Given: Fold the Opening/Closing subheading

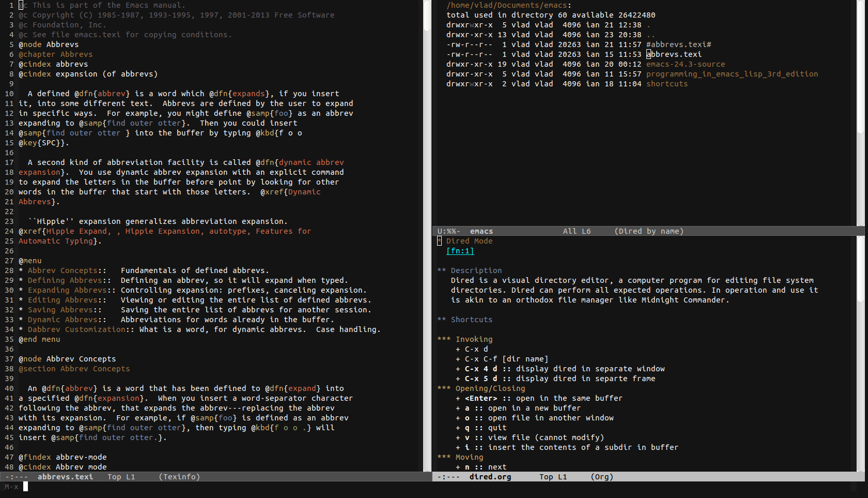Looking at the screenshot, I should coord(481,388).
